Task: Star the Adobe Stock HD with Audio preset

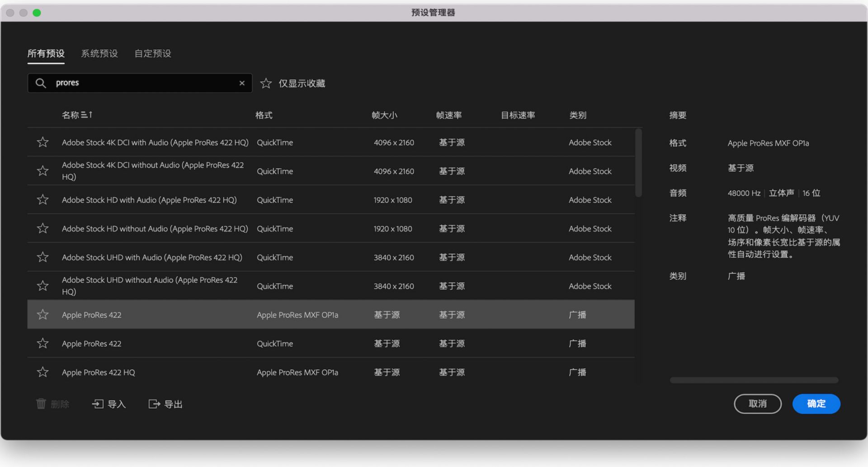Action: coord(42,199)
